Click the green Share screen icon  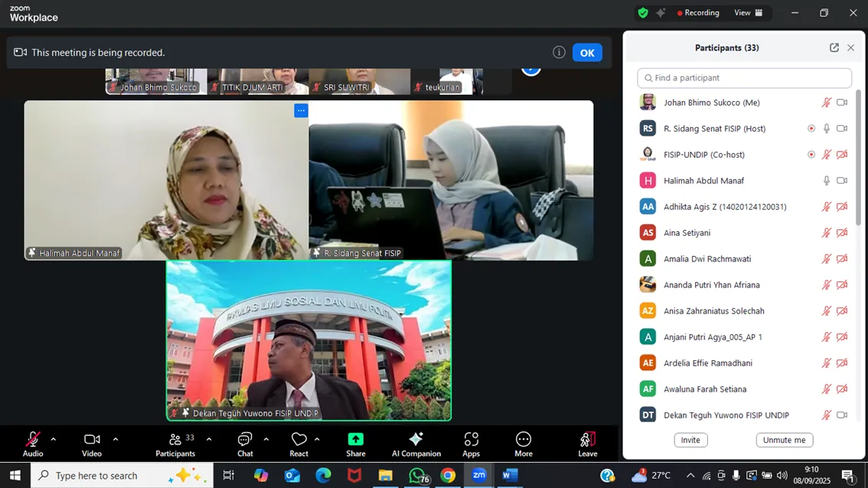[356, 439]
